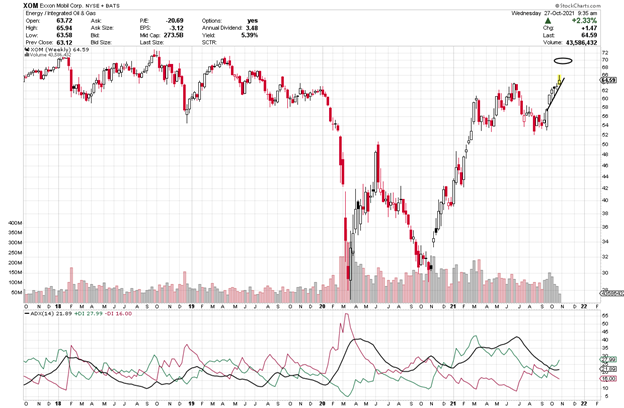Select the Mkt Cap value 273.5B
This screenshot has width=624, height=408.
(173, 35)
